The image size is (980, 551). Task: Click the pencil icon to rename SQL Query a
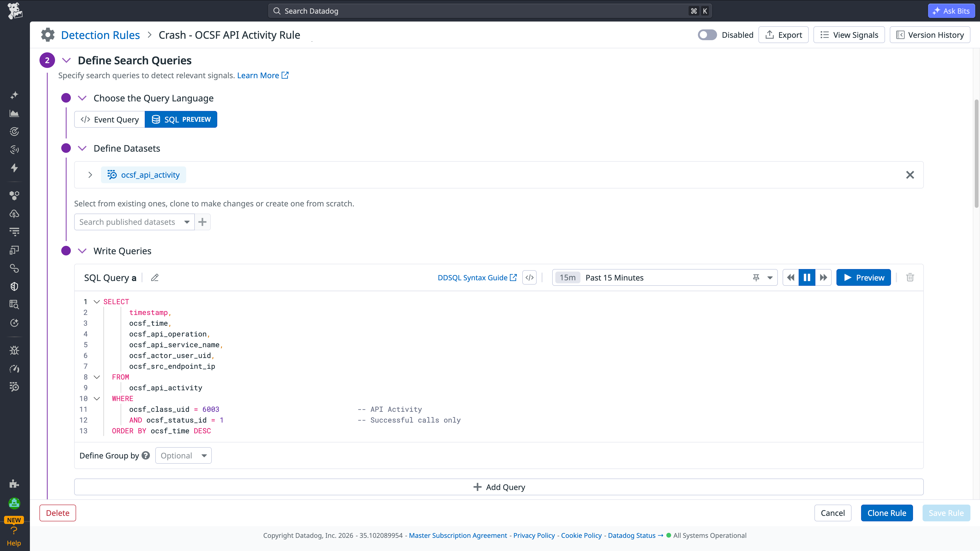155,278
